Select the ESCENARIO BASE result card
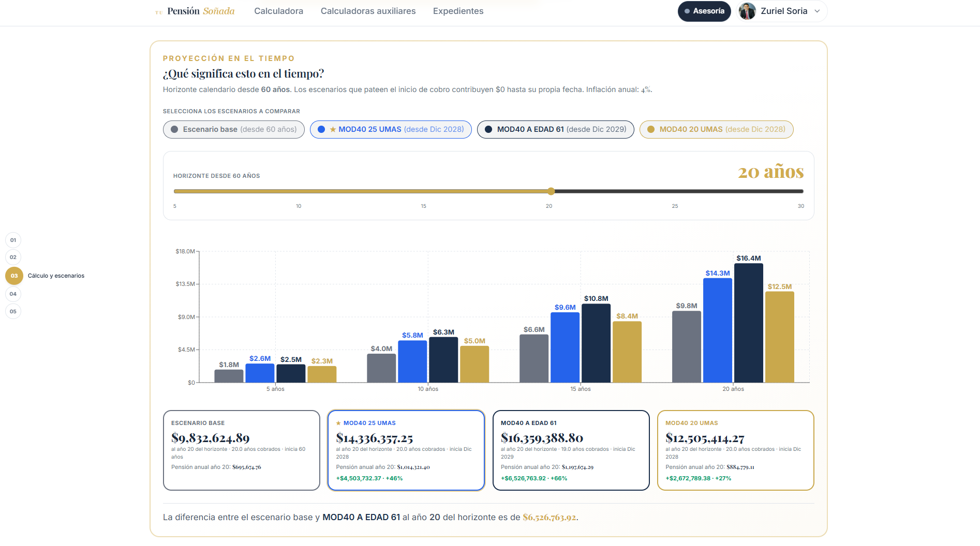 [x=242, y=450]
